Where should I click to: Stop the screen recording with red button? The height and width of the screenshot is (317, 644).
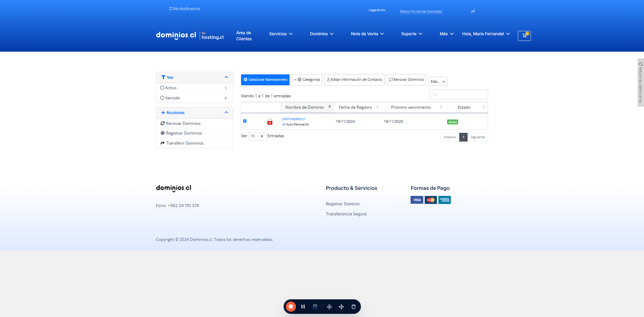[291, 307]
